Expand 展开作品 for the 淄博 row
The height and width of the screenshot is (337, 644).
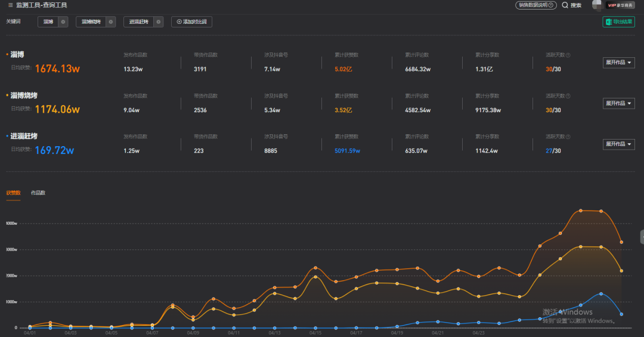618,63
